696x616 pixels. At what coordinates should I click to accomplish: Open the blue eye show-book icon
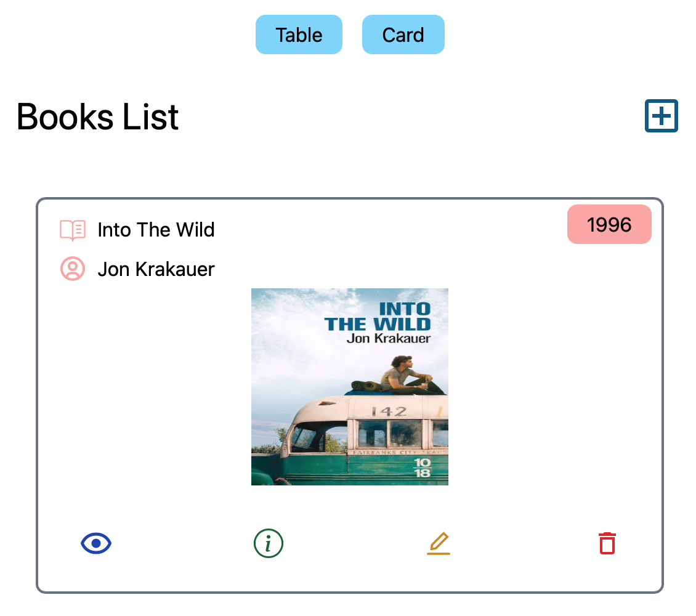point(96,543)
